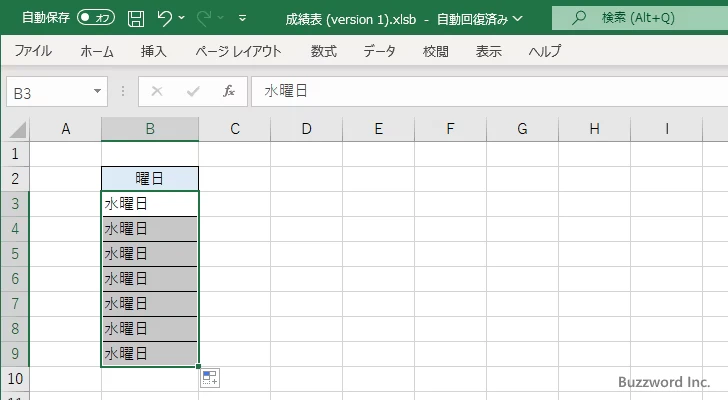Image resolution: width=728 pixels, height=400 pixels.
Task: Click the fill handle at selection corner
Action: (x=199, y=367)
